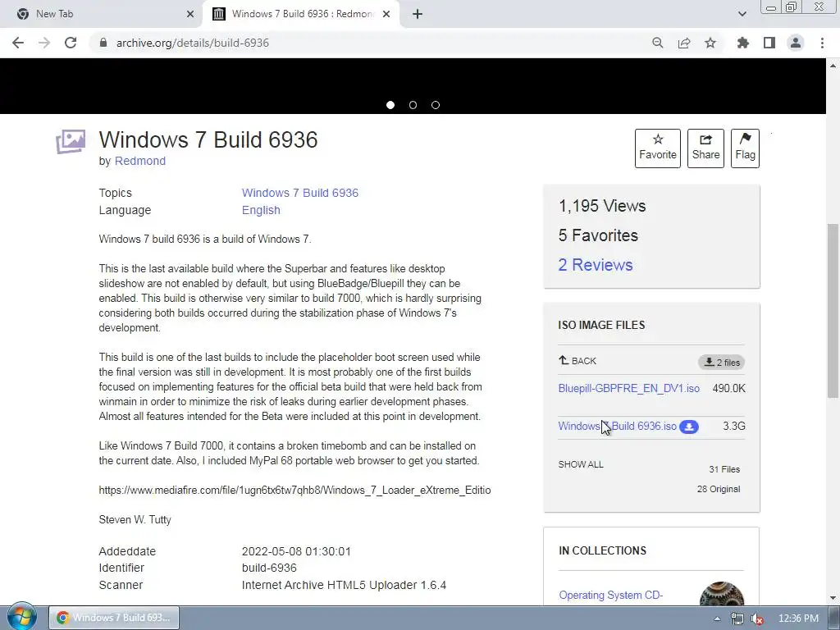
Task: Click the 5 Favorites text
Action: click(598, 235)
